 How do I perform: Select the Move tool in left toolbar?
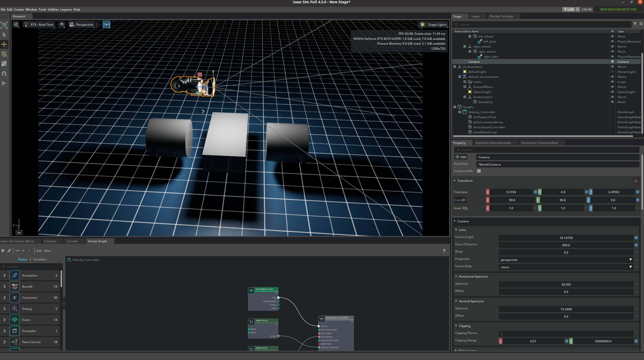point(4,44)
